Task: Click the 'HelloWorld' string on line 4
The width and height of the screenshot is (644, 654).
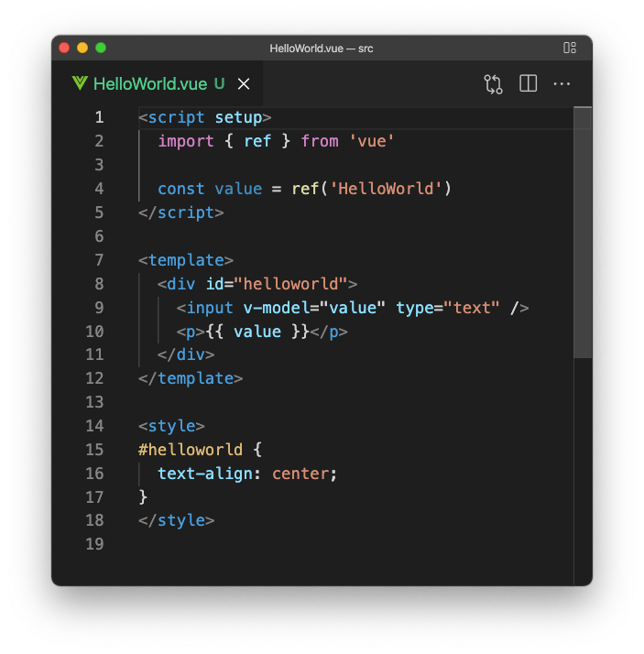Action: (x=386, y=189)
